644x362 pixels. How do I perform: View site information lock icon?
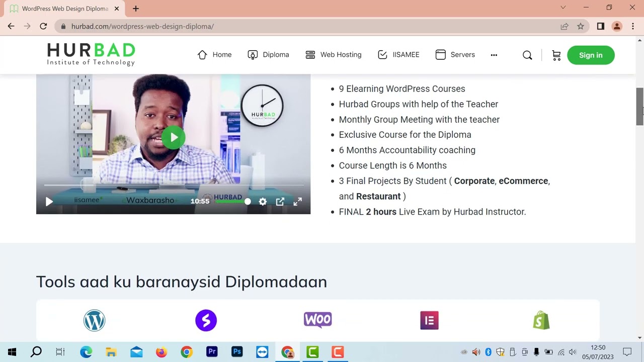[x=62, y=26]
